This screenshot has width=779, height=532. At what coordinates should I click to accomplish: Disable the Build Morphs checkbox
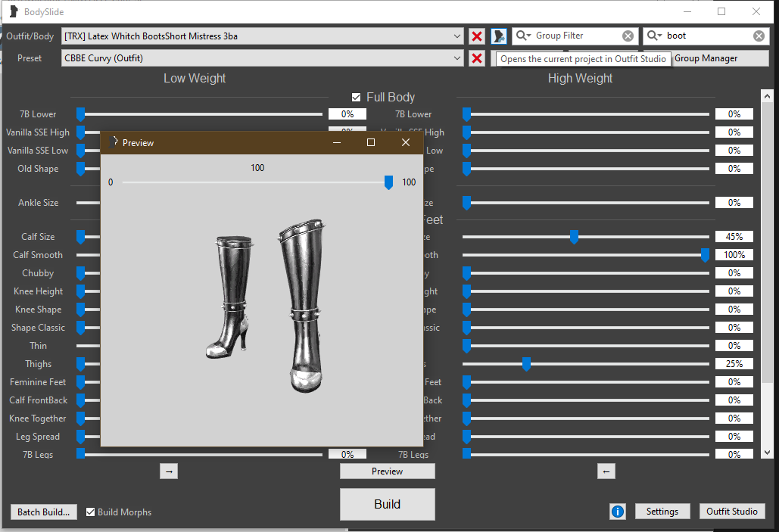tap(90, 512)
